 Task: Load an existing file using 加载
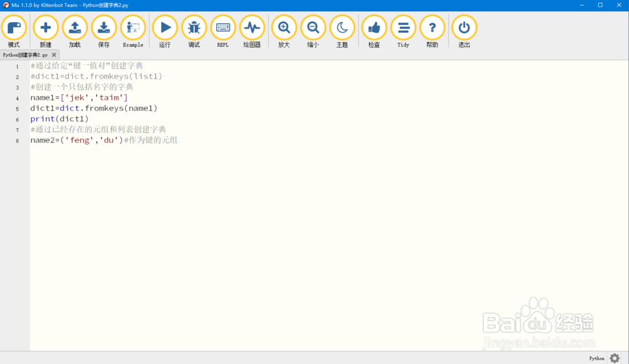75,28
